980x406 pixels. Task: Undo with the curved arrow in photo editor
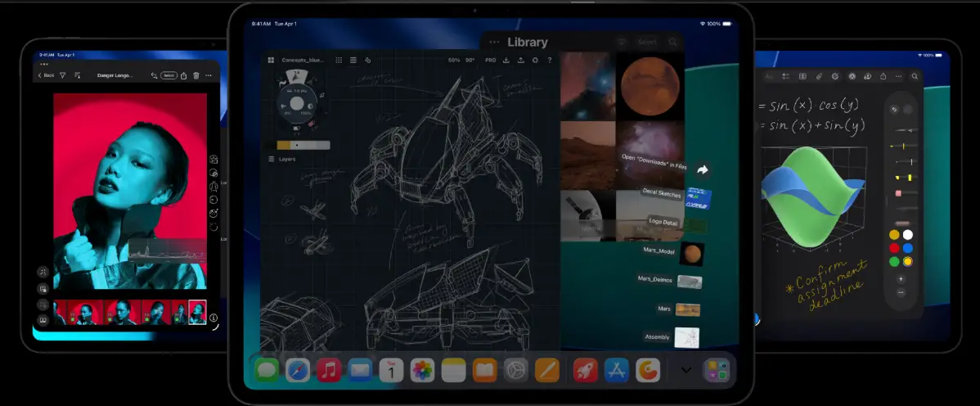click(x=154, y=75)
